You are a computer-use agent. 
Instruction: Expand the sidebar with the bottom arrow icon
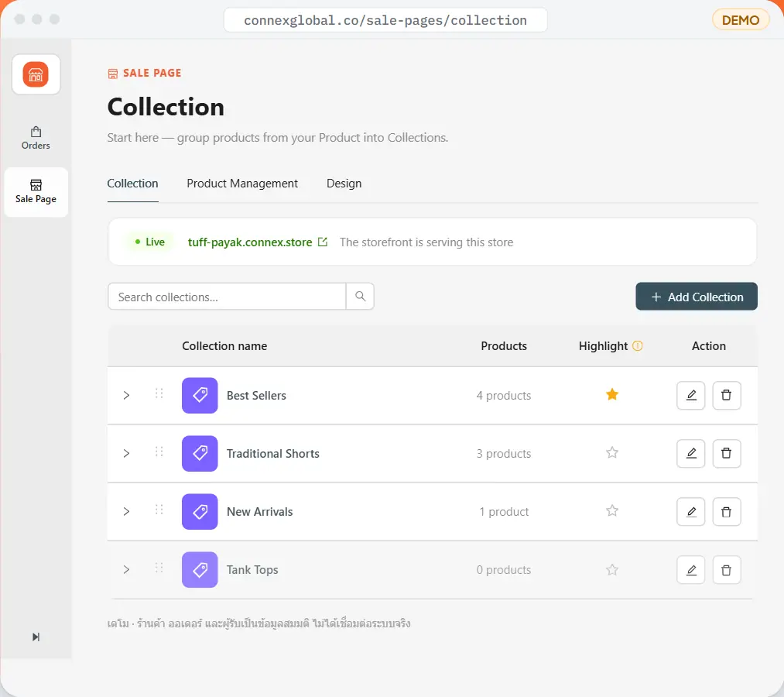(36, 637)
